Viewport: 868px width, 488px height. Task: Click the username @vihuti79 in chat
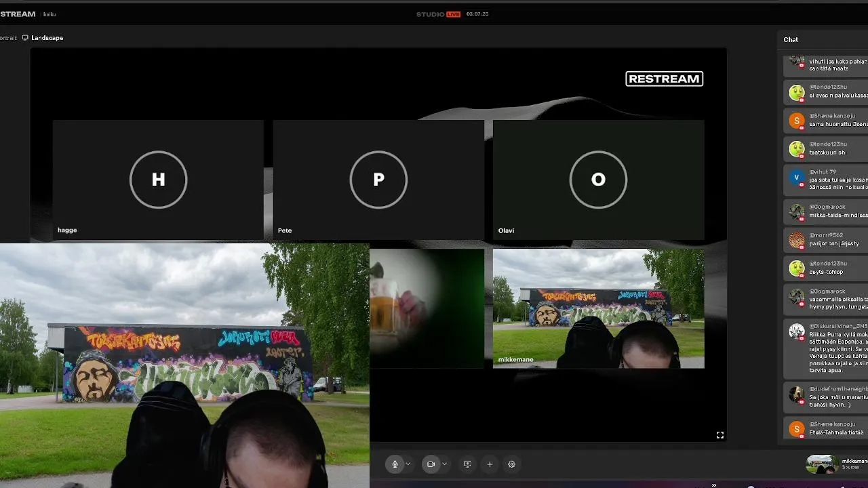pyautogui.click(x=823, y=172)
